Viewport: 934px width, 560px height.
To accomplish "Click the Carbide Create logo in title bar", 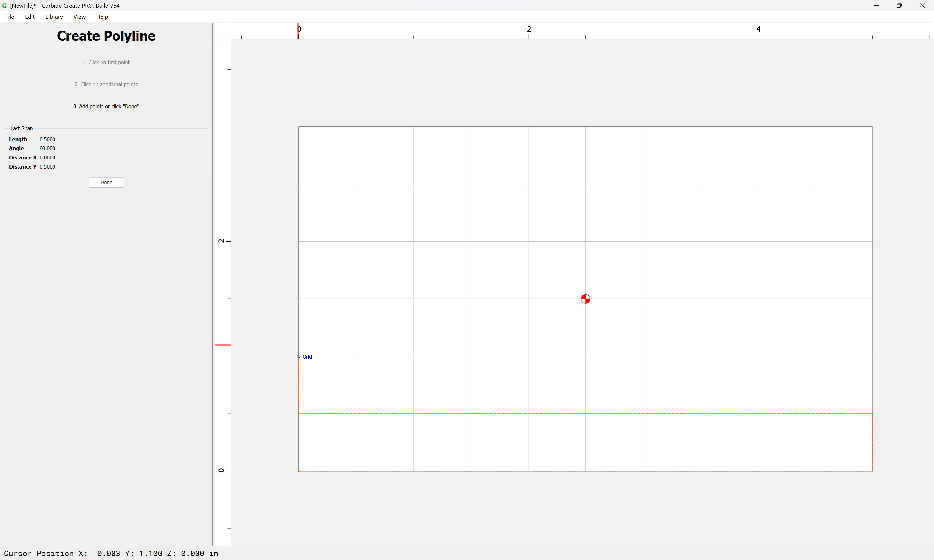I will (5, 6).
